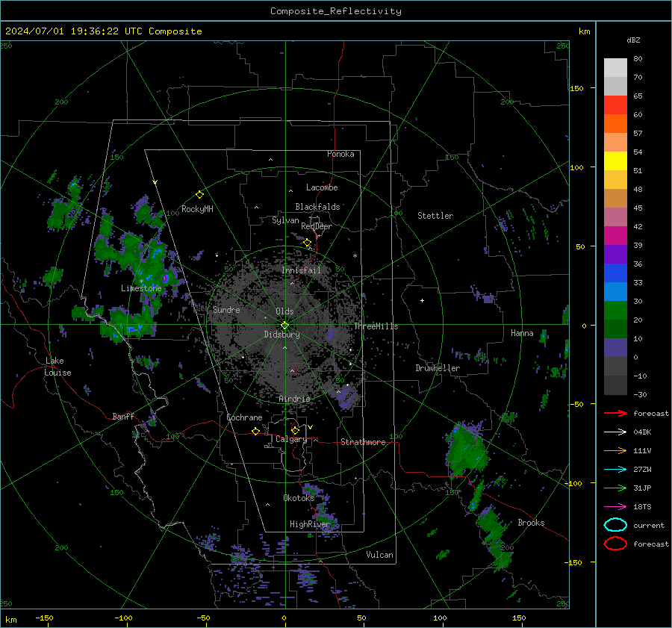Click the Olds label
The width and height of the screenshot is (672, 628).
[x=284, y=311]
